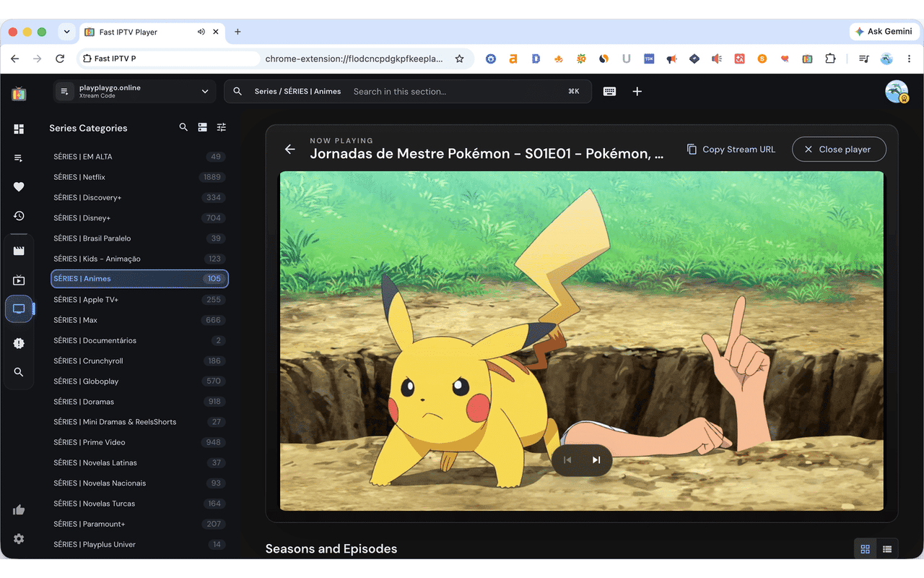
Task: Select category SÉRIES | Apple TV+
Action: 139,299
